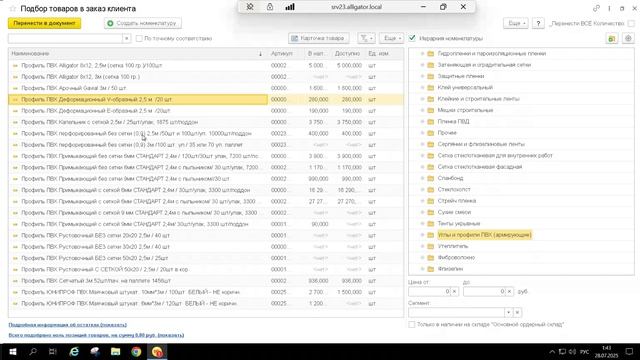Screen dimensions: 640x360
Task: Select 'Тенты укрывные' tree folder
Action: click(459, 224)
